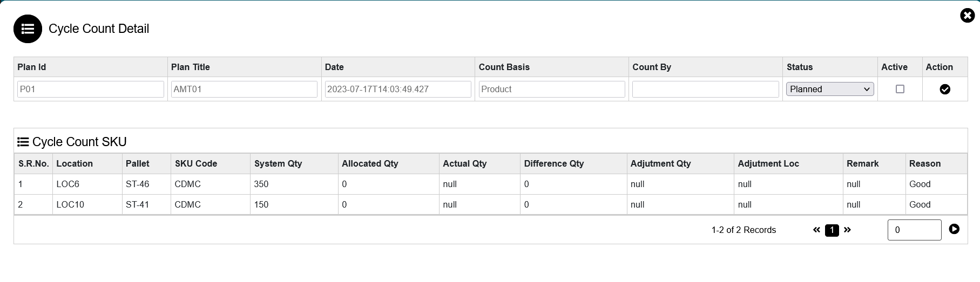The image size is (980, 282).
Task: Click the Count Basis field showing Product
Action: 551,89
